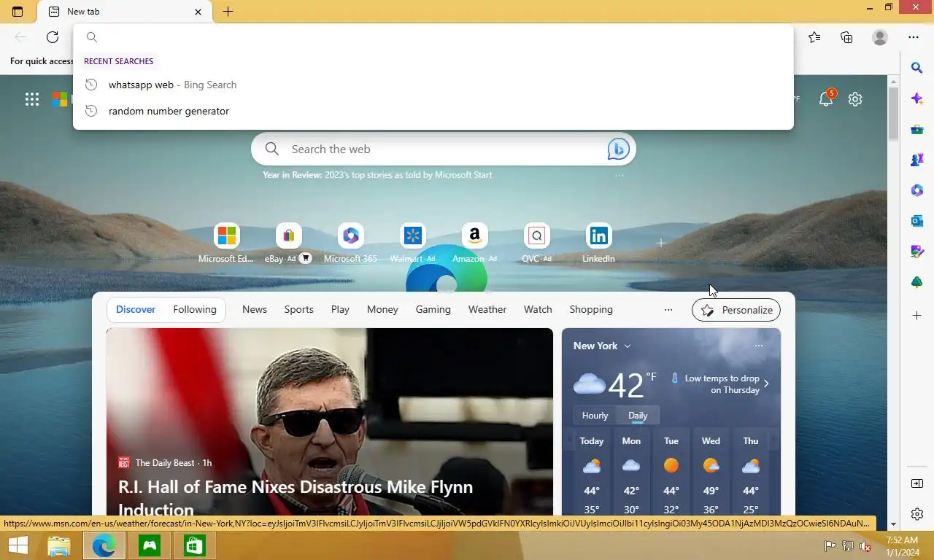Open the Gaming feed tab
The width and height of the screenshot is (934, 560).
(x=433, y=309)
